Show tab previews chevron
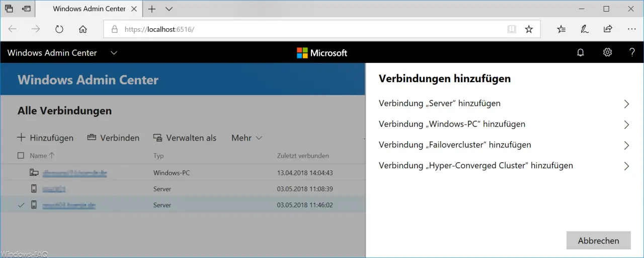 coord(169,9)
